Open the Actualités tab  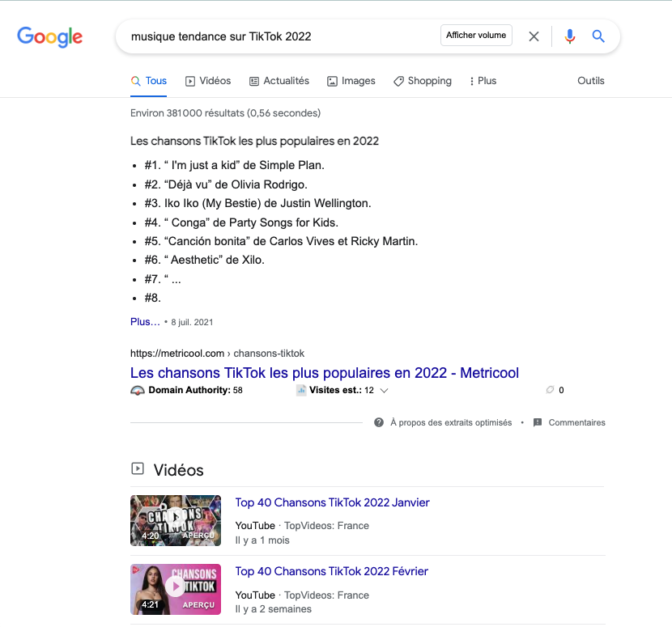click(x=279, y=81)
